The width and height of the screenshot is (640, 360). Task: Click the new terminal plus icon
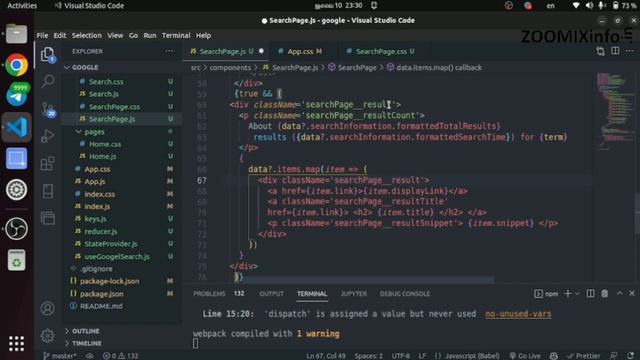tap(567, 293)
